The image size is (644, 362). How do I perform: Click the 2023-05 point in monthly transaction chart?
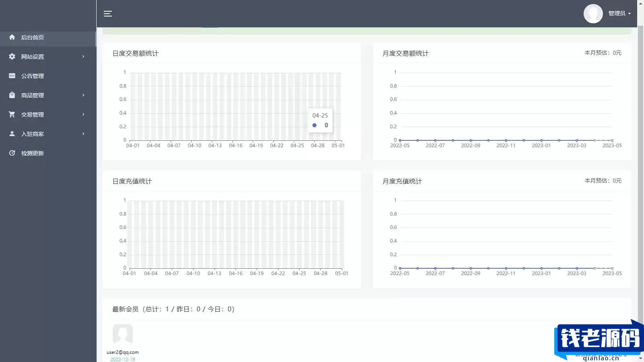pyautogui.click(x=612, y=140)
